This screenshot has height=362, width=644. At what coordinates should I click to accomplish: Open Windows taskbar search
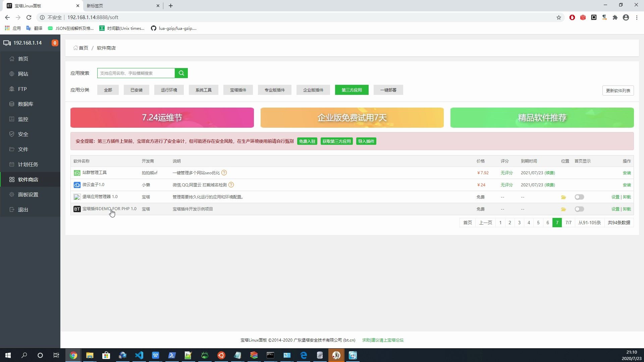pyautogui.click(x=24, y=355)
